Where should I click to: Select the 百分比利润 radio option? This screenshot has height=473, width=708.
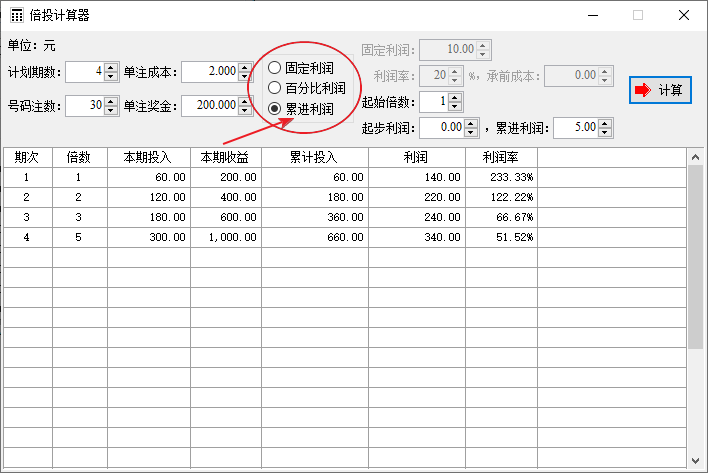(275, 88)
